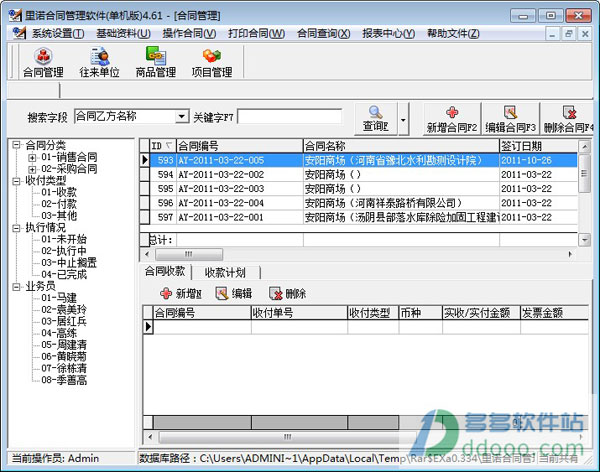600x472 pixels.
Task: Open dropdown arrow next to 查询 button
Action: pyautogui.click(x=403, y=119)
